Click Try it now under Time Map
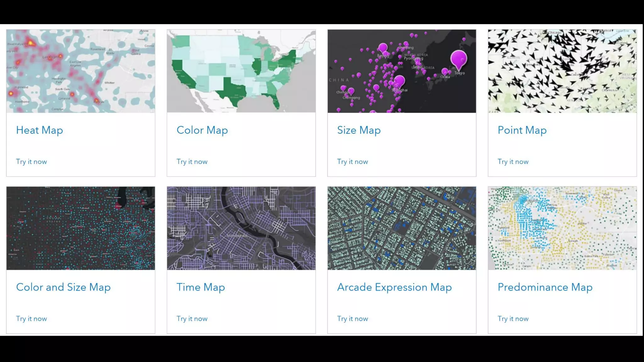This screenshot has width=644, height=362. (192, 319)
